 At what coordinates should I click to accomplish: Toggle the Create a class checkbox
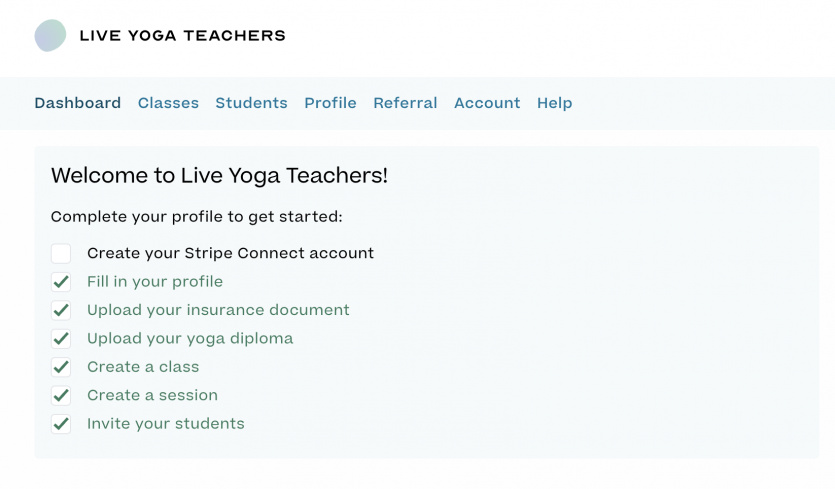tap(61, 367)
